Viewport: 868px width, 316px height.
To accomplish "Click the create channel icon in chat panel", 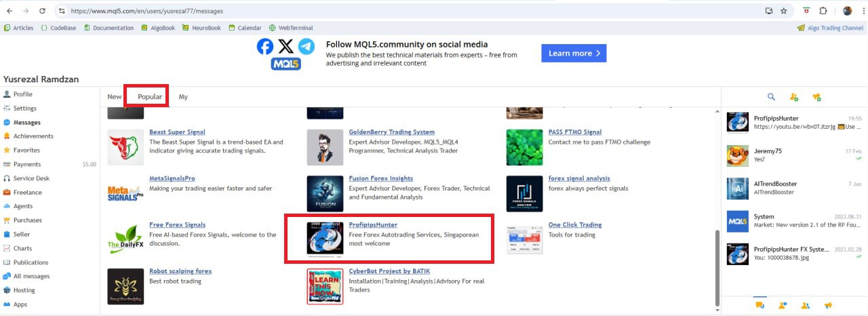I will coord(816,97).
